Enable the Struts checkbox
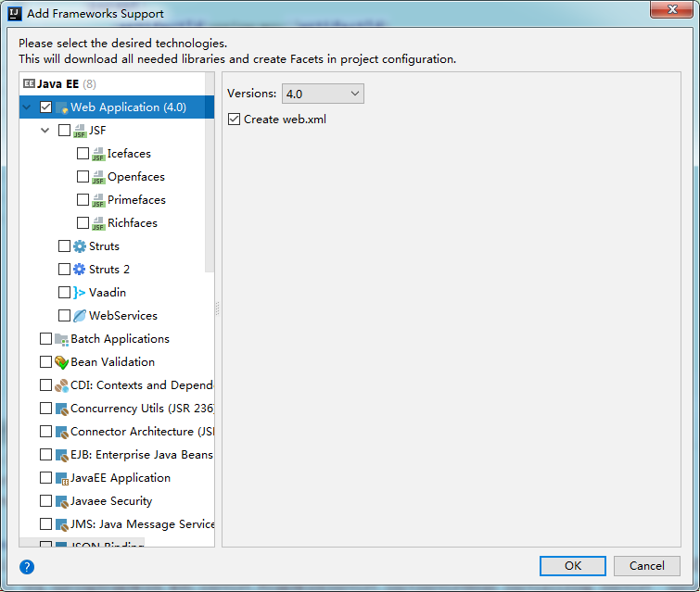 (x=64, y=246)
